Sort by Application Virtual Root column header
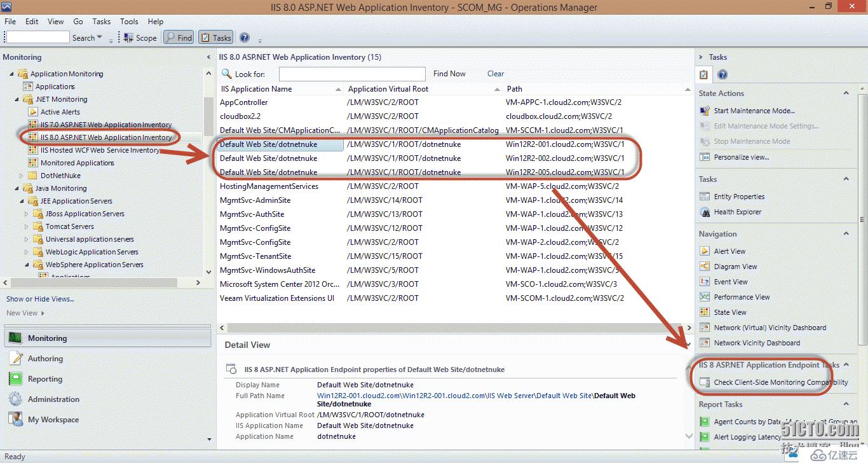Screen dimensions: 868x463 pyautogui.click(x=423, y=89)
